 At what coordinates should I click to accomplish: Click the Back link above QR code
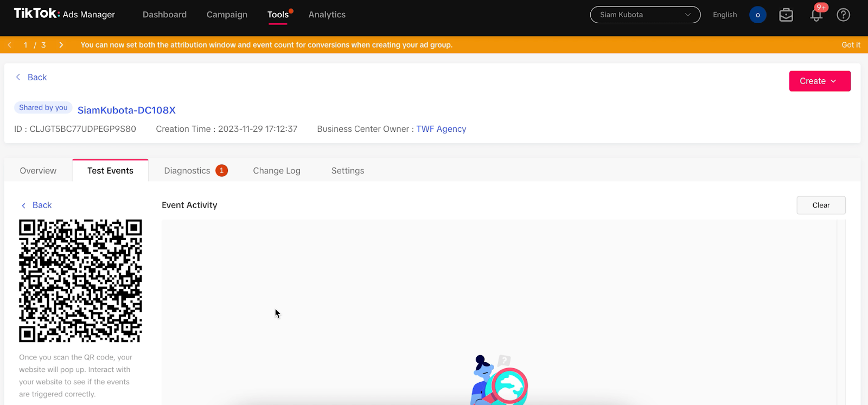pos(42,205)
